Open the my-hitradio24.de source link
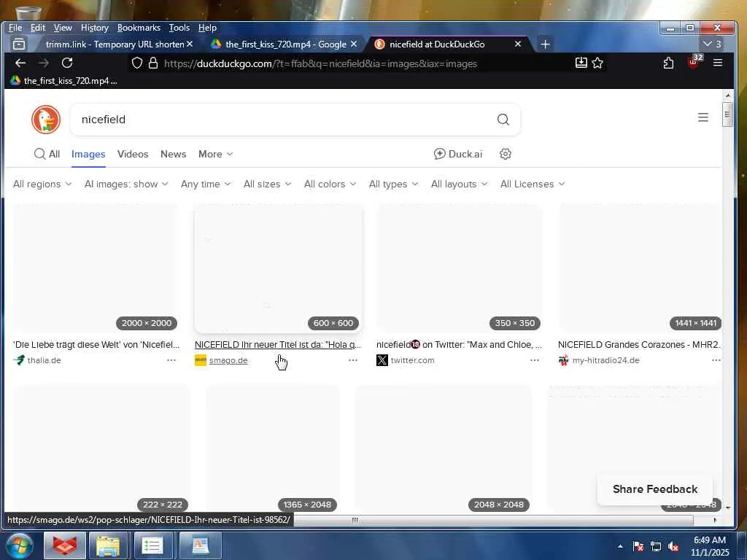Screen dimensions: 747x560 606,360
